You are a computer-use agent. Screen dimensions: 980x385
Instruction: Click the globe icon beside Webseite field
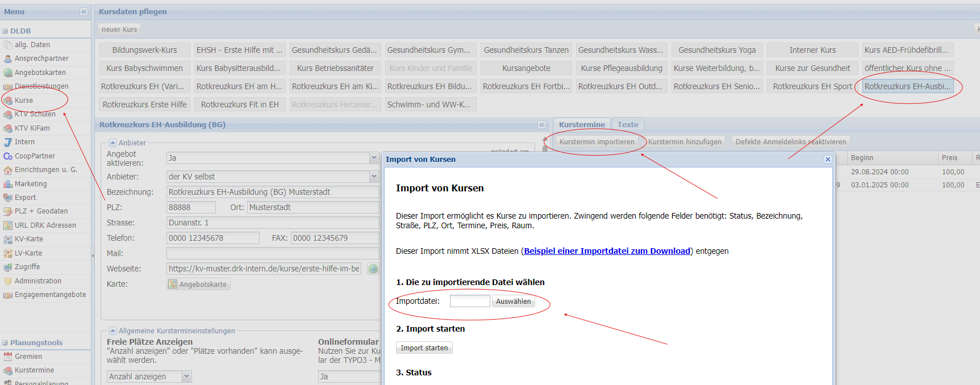pos(373,269)
